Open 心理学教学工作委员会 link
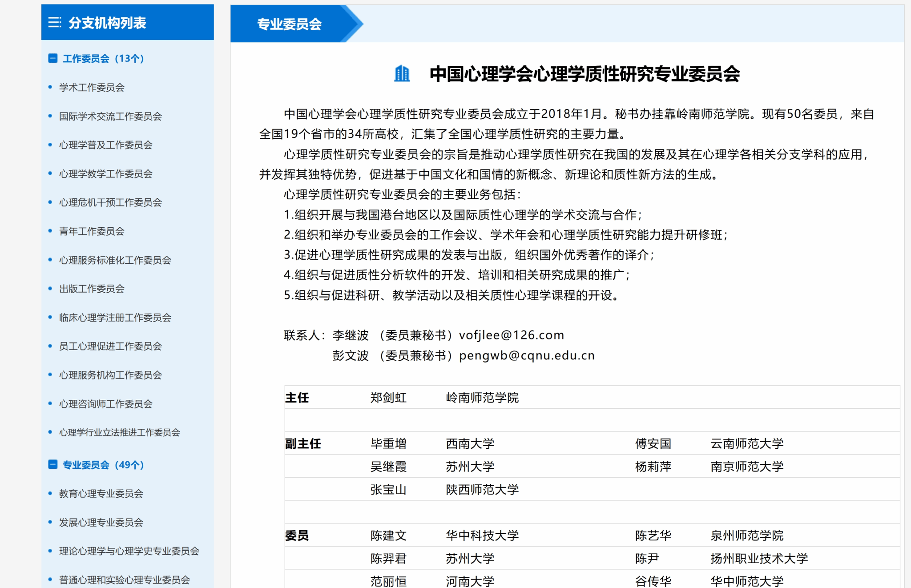The height and width of the screenshot is (588, 911). click(106, 173)
